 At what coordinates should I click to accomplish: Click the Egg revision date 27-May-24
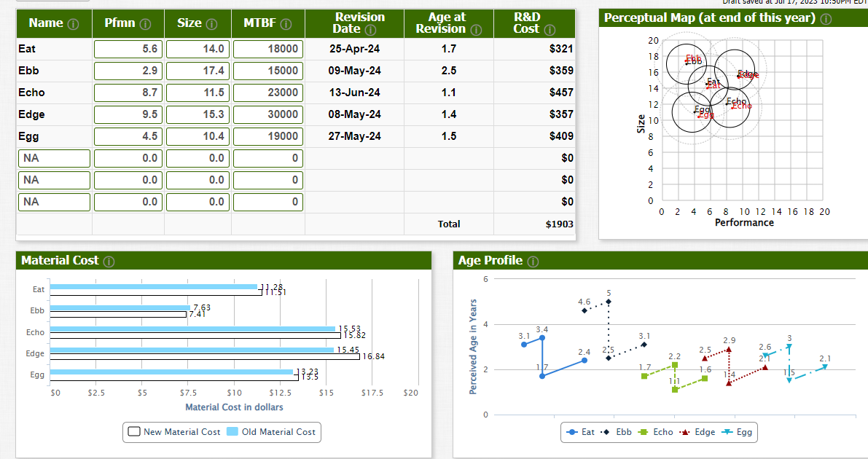coord(354,136)
